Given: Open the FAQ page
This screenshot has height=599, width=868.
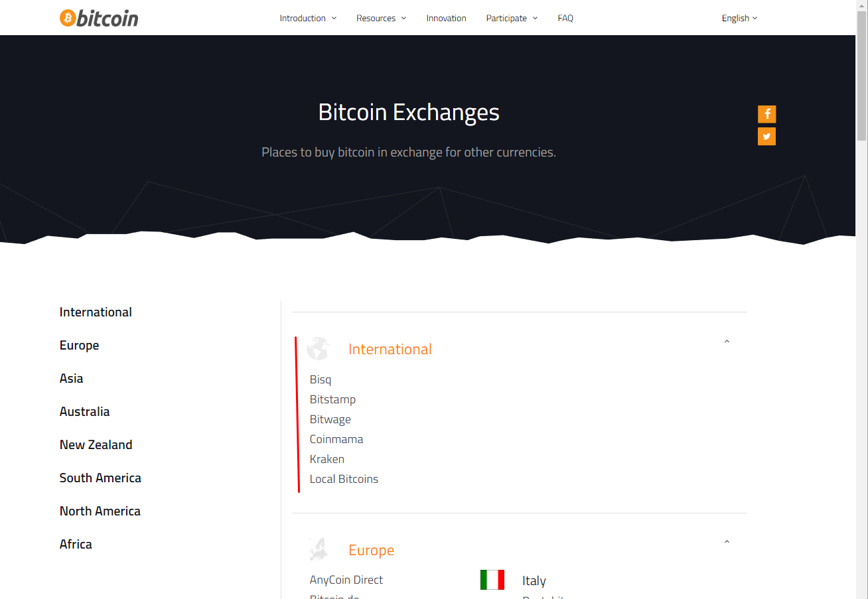Looking at the screenshot, I should pyautogui.click(x=565, y=18).
